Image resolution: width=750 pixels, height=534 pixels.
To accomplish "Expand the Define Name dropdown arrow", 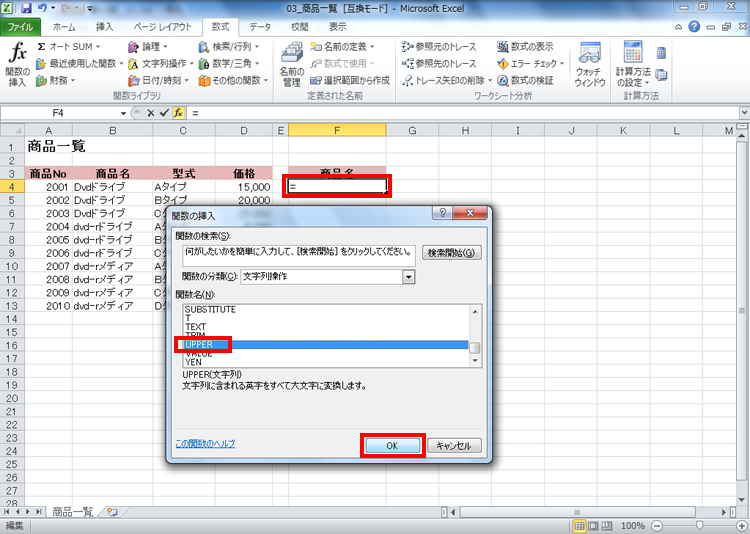I will point(372,47).
